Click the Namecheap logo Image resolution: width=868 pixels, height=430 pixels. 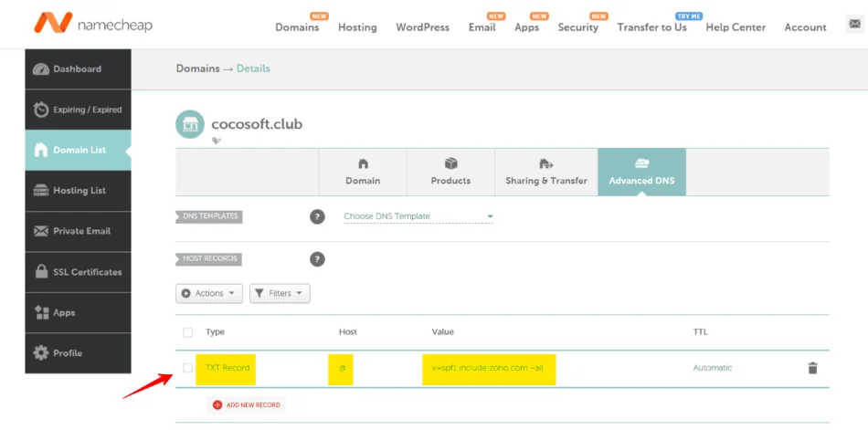[x=93, y=23]
